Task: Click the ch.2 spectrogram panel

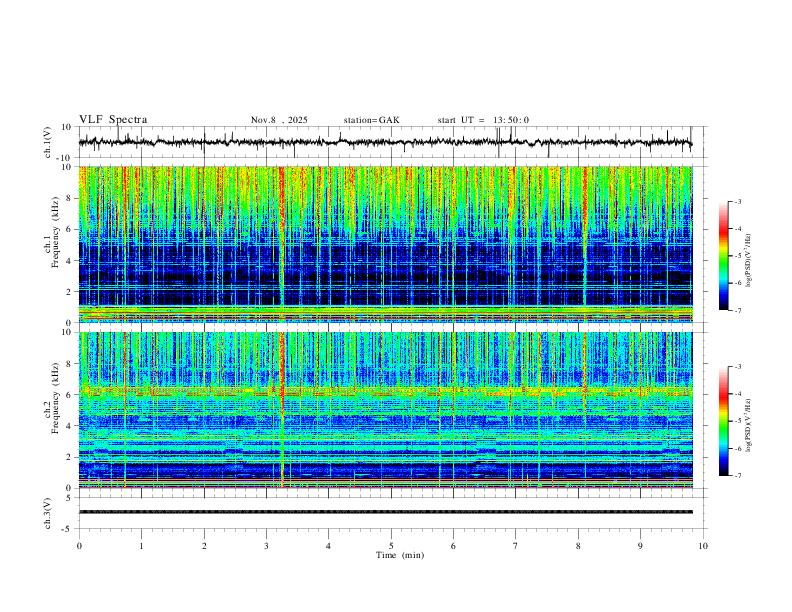Action: pos(386,410)
